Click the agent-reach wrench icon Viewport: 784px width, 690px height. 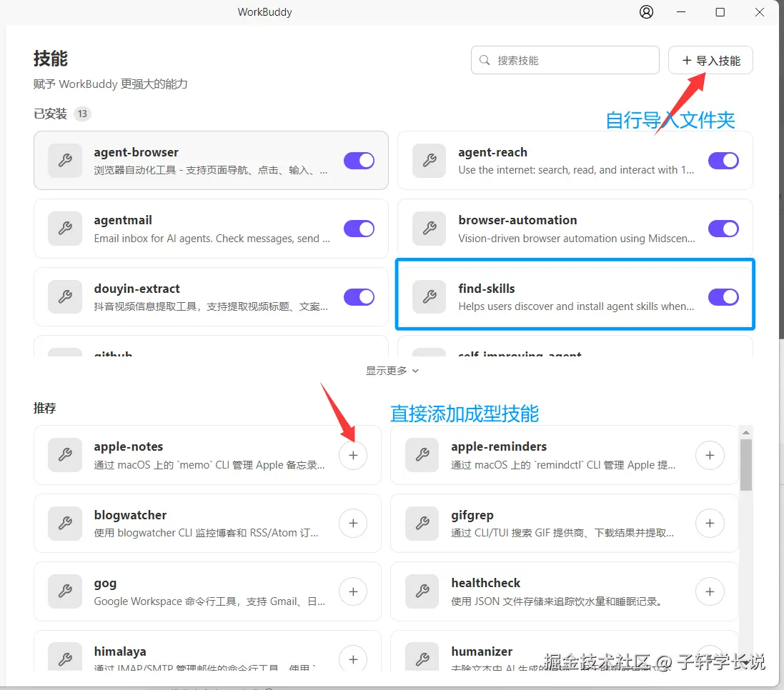click(x=429, y=161)
